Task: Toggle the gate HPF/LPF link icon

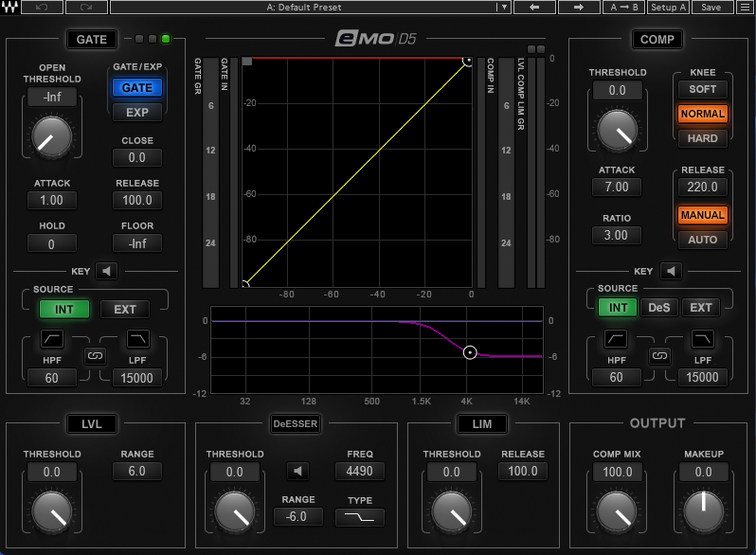Action: pyautogui.click(x=95, y=356)
